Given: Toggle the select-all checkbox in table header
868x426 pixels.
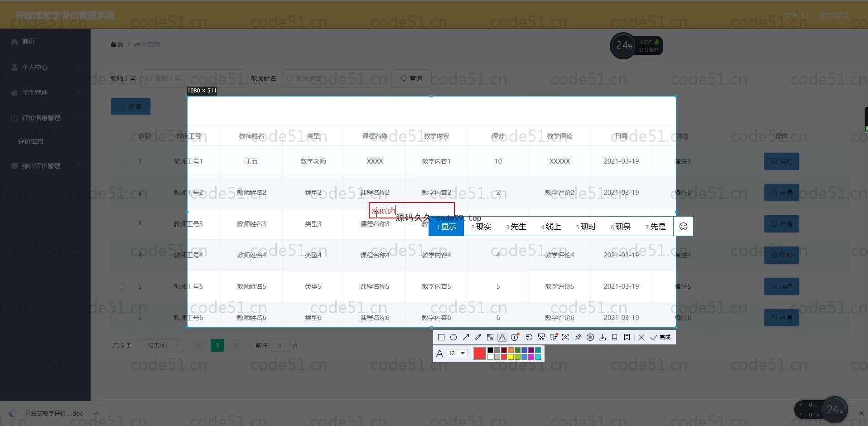Looking at the screenshot, I should pos(121,136).
